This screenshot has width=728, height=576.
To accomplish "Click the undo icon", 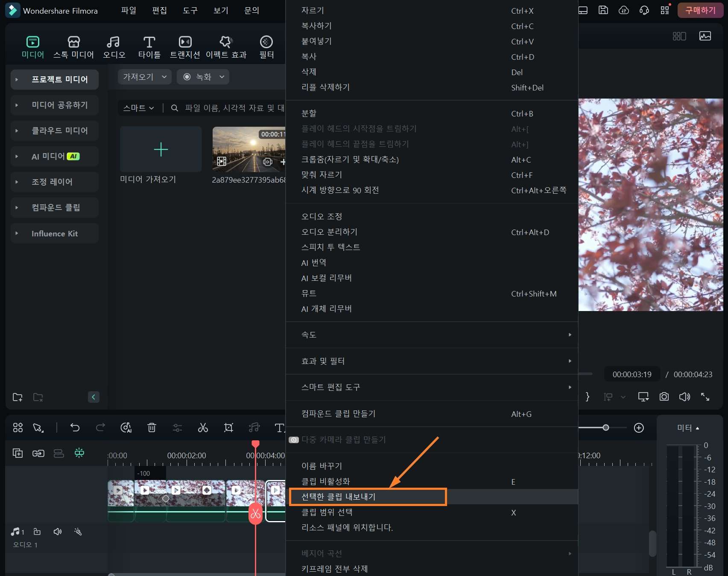I will click(x=75, y=428).
